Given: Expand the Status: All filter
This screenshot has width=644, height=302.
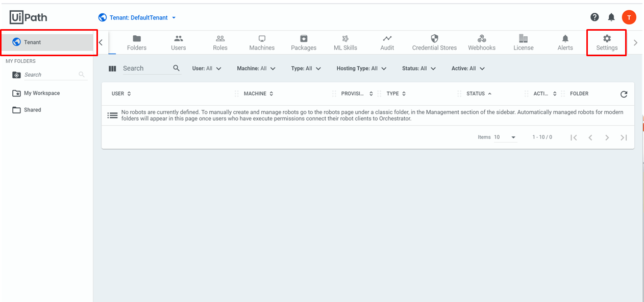Looking at the screenshot, I should pyautogui.click(x=419, y=68).
